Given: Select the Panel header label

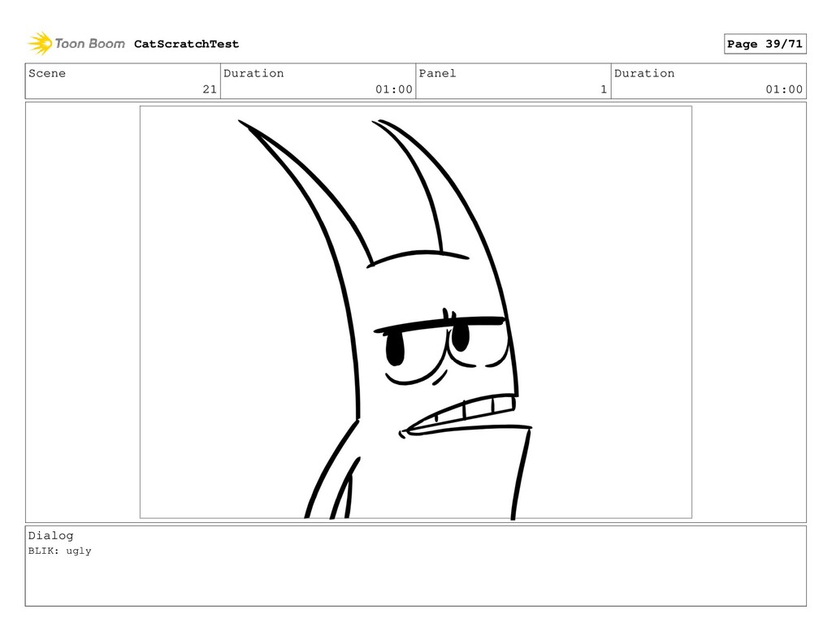Looking at the screenshot, I should (437, 73).
